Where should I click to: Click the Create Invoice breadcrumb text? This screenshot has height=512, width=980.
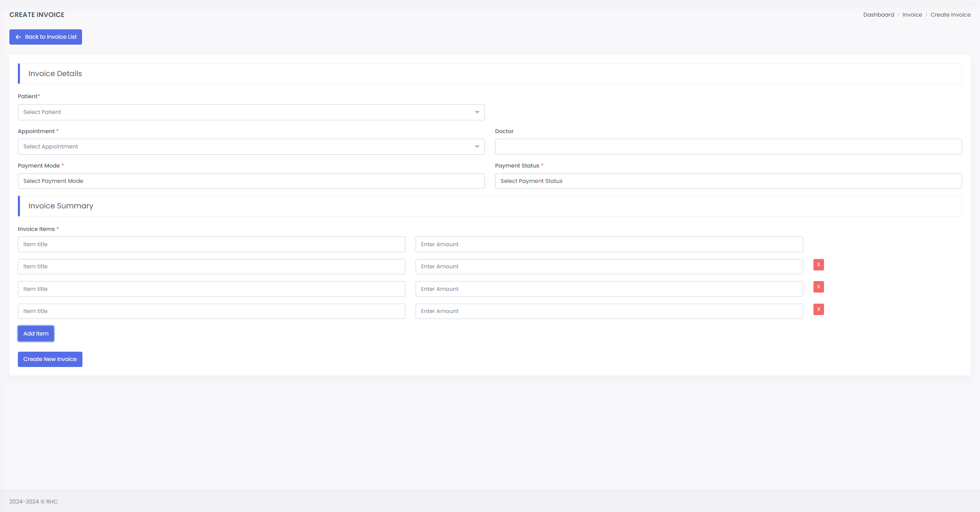tap(950, 14)
